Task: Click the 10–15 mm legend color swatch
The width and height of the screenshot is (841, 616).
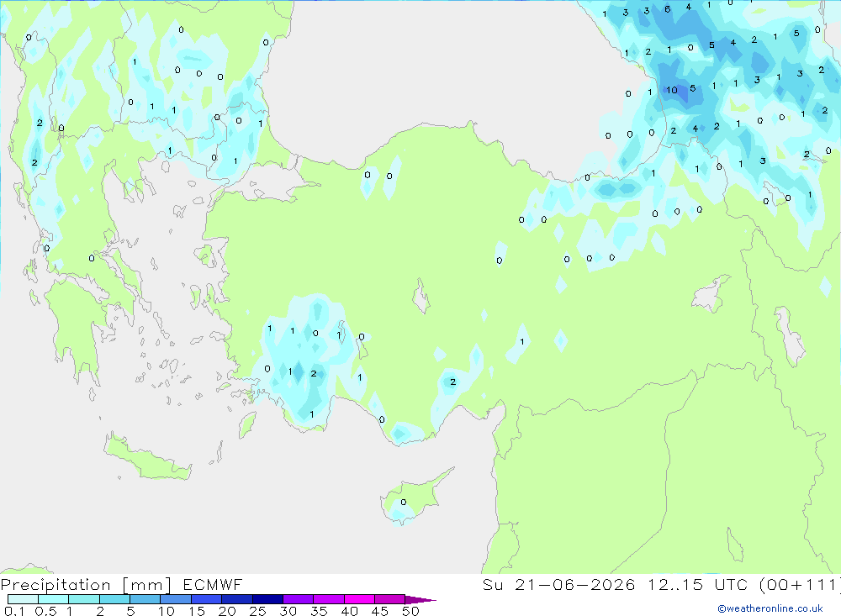Action: [176, 599]
